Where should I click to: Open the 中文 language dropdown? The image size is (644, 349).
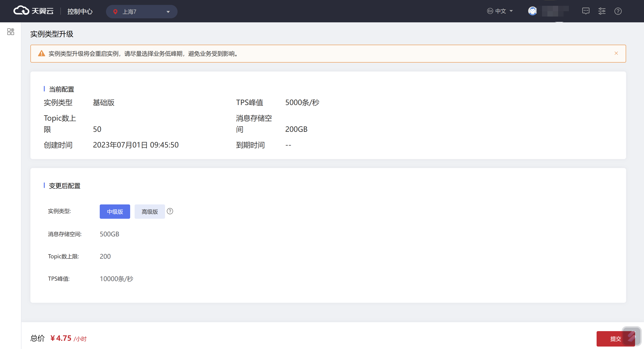tap(500, 11)
